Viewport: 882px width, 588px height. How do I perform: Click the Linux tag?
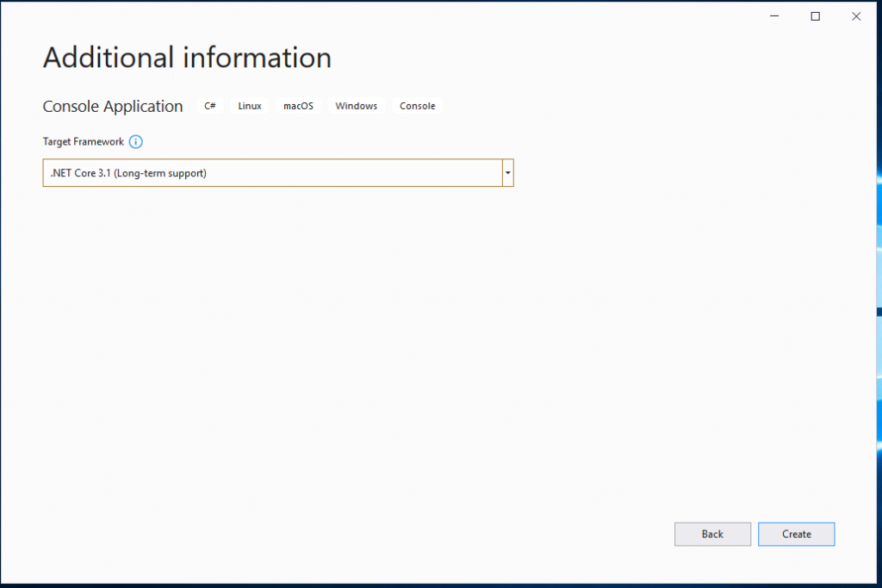point(250,106)
